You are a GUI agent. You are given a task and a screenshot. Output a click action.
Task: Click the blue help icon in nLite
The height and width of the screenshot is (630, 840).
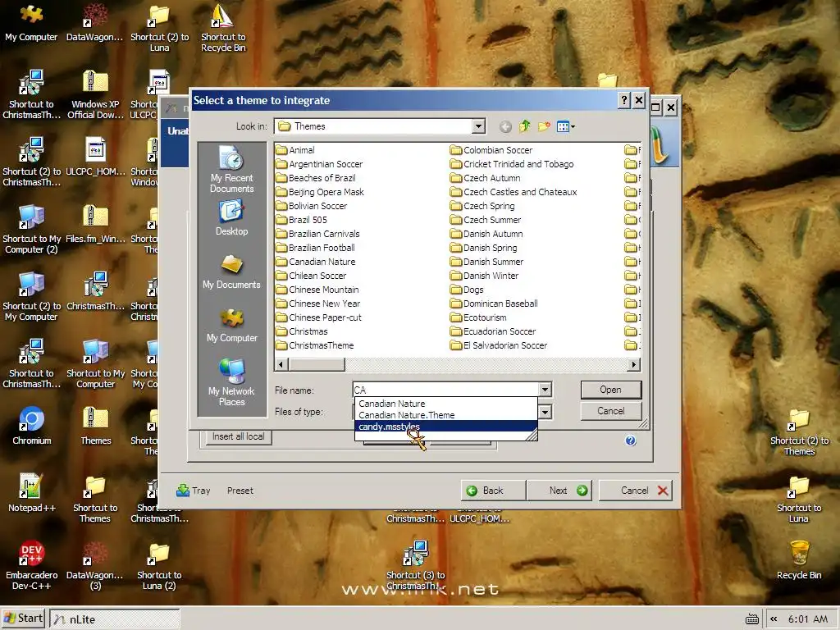coord(631,441)
